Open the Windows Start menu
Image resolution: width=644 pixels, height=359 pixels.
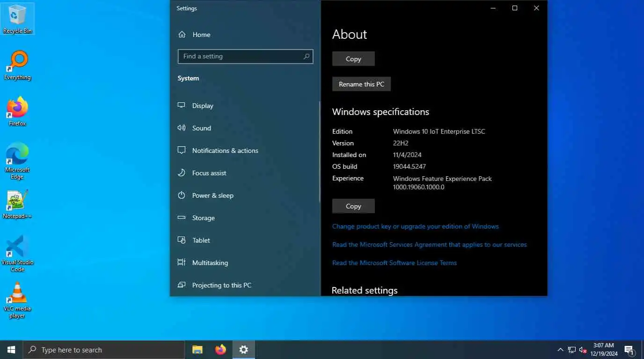tap(11, 350)
